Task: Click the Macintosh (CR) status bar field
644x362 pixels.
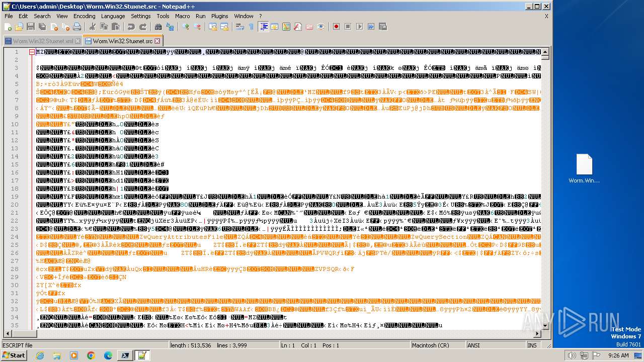Action: point(438,345)
